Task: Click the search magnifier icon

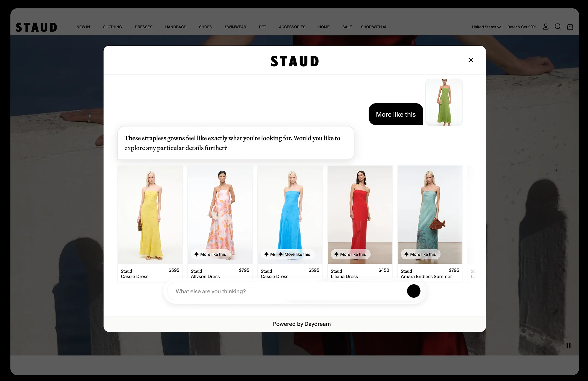Action: pos(558,27)
